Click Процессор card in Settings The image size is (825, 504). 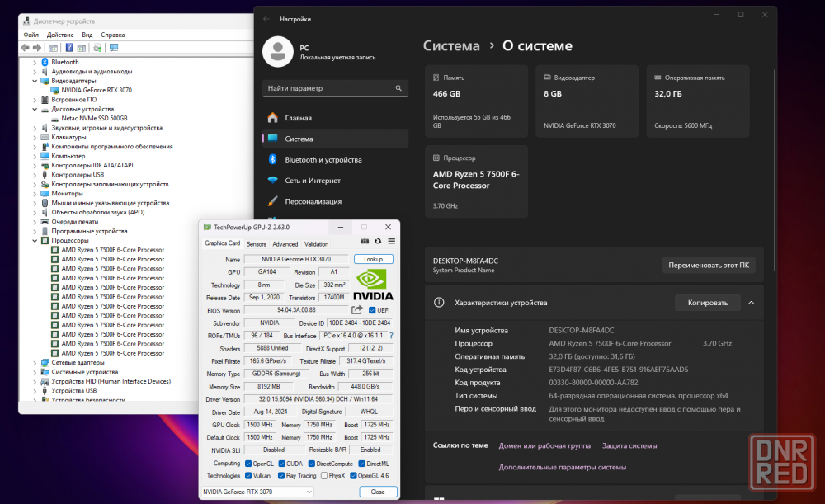coord(476,181)
